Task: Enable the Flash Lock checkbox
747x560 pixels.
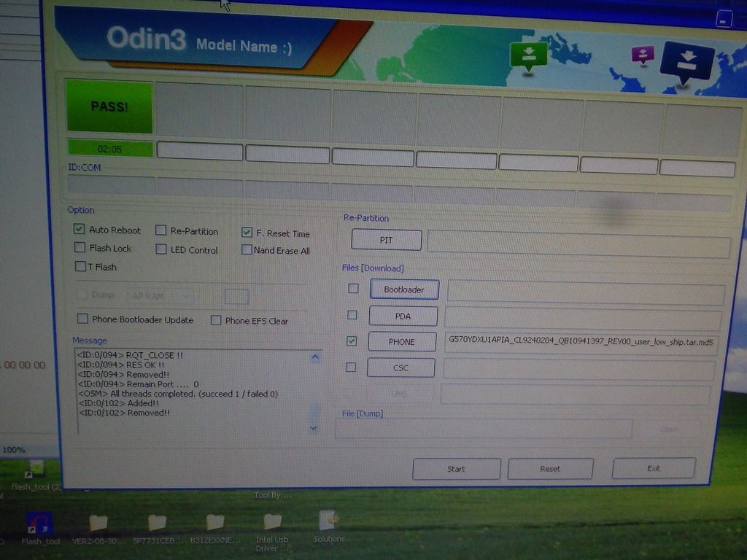Action: (x=80, y=248)
